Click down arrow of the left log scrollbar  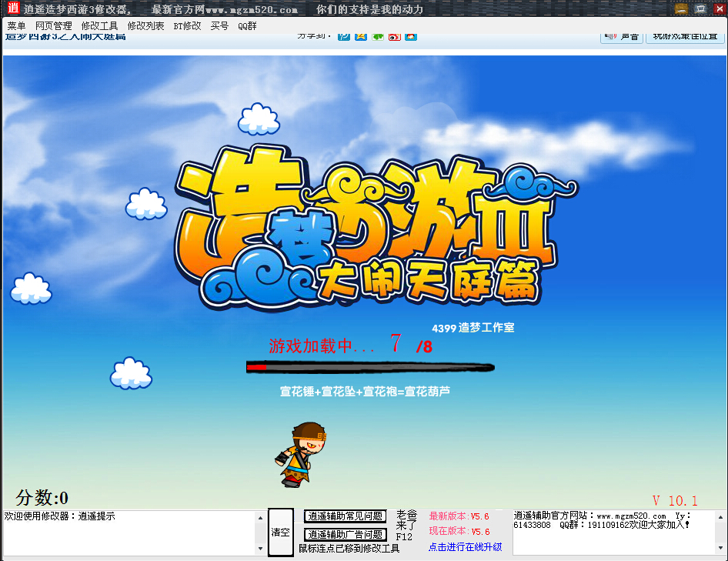click(260, 549)
